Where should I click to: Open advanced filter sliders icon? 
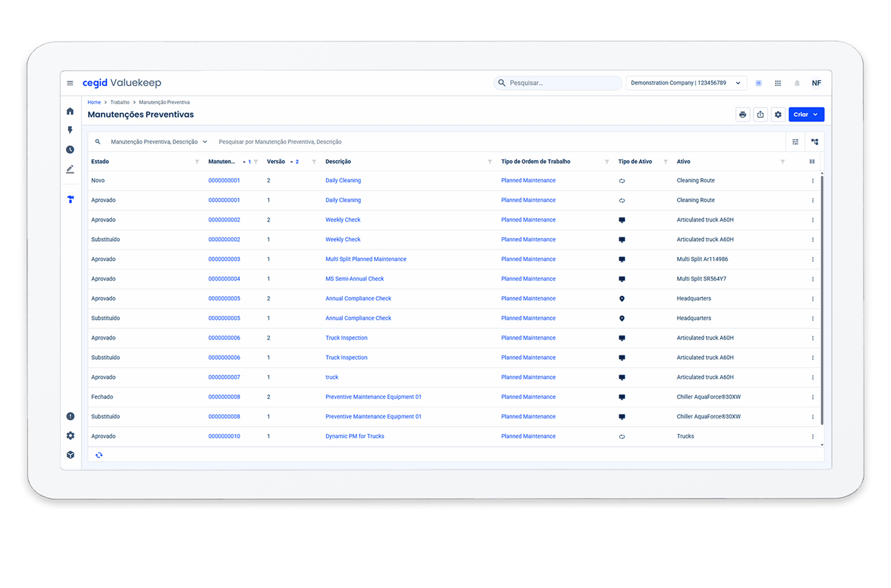[x=795, y=142]
